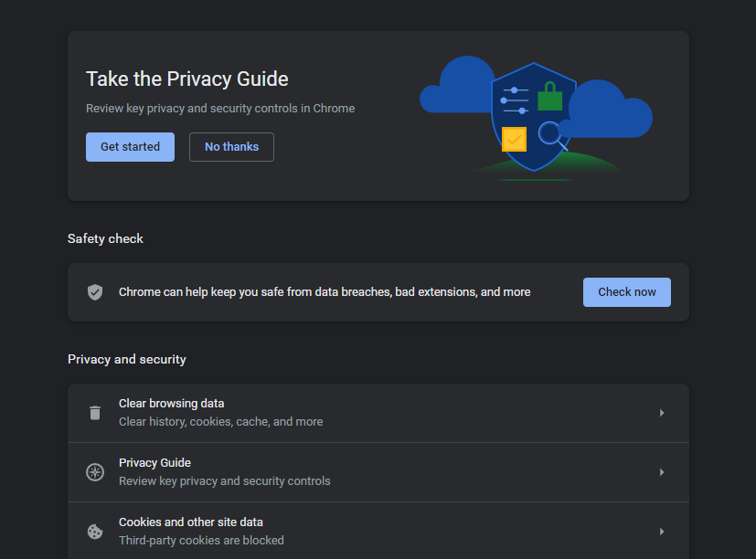This screenshot has height=559, width=756.
Task: Click the Safety check shield icon
Action: pyautogui.click(x=95, y=292)
